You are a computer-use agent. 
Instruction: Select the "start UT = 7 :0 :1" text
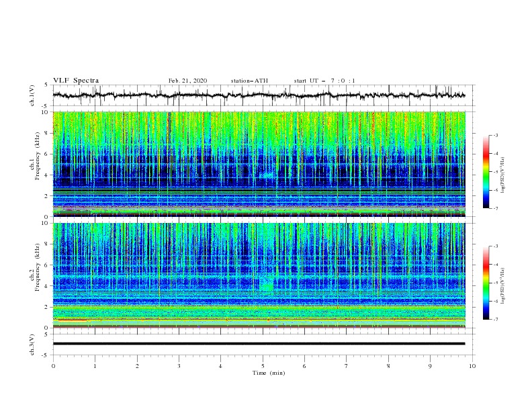click(324, 81)
